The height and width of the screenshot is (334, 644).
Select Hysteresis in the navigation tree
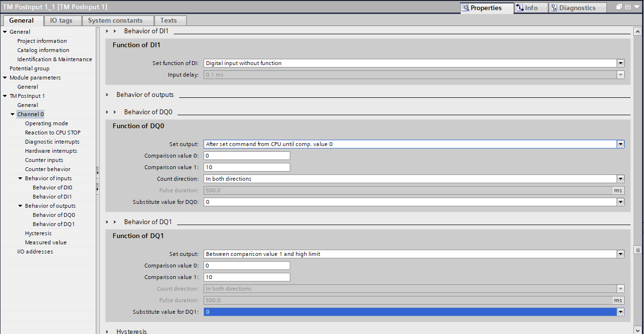38,233
